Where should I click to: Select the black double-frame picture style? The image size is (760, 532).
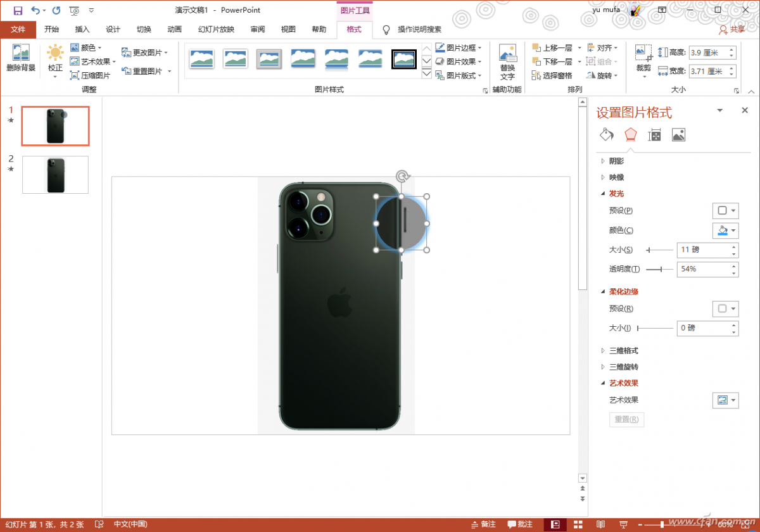(404, 59)
